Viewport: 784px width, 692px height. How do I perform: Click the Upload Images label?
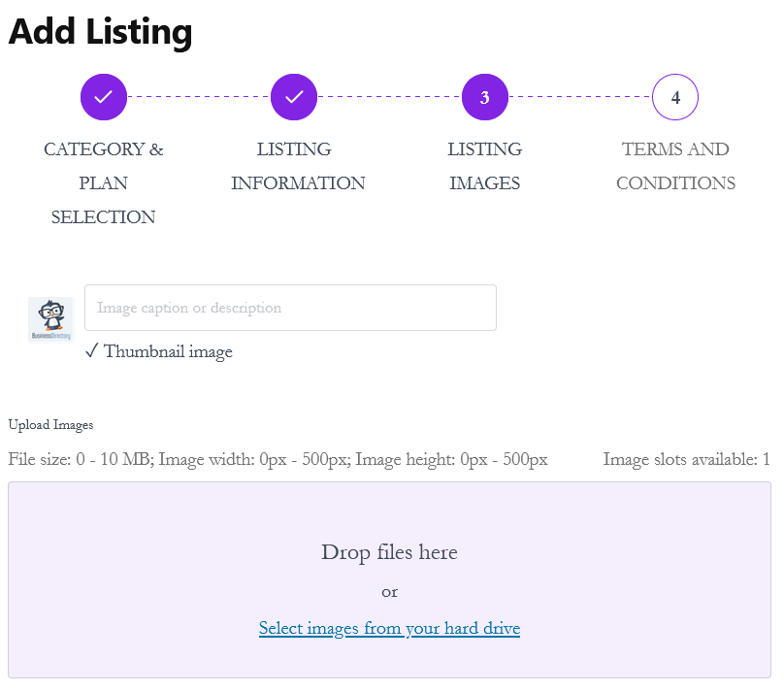pos(50,425)
